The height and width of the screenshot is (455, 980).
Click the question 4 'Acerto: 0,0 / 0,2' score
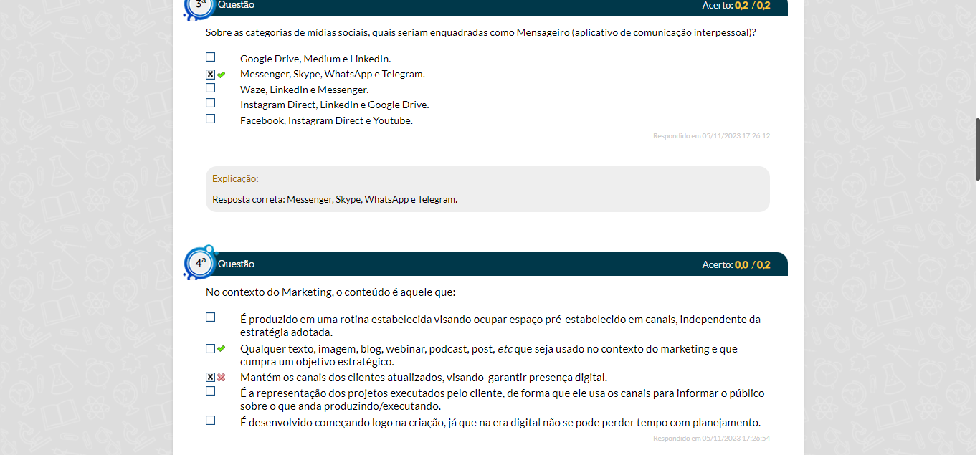pos(736,264)
